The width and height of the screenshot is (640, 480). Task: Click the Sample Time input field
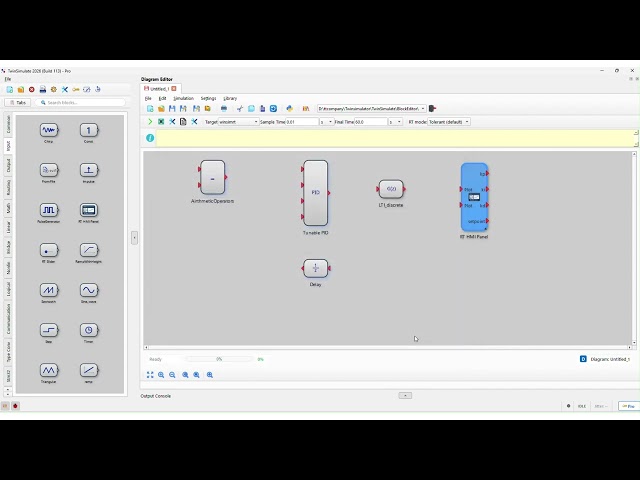(x=302, y=122)
